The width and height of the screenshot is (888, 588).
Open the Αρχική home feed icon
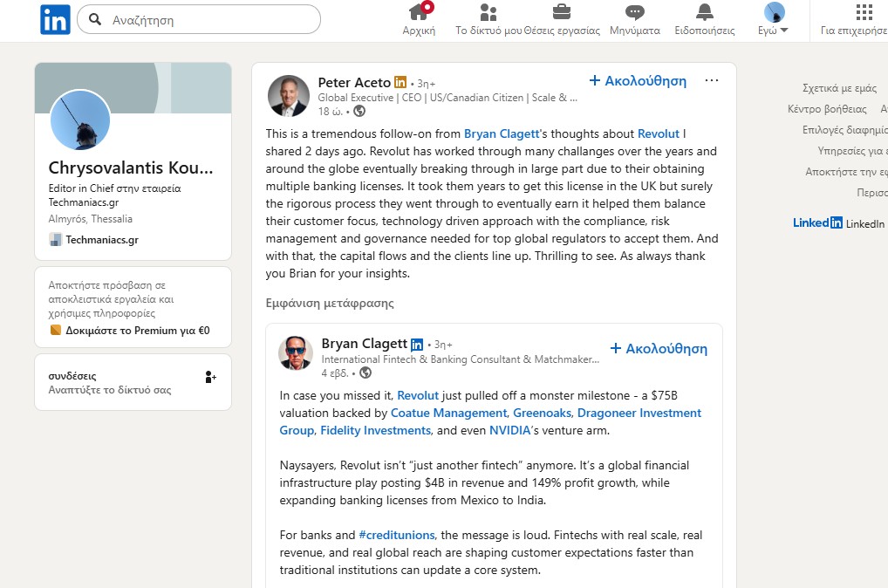419,12
